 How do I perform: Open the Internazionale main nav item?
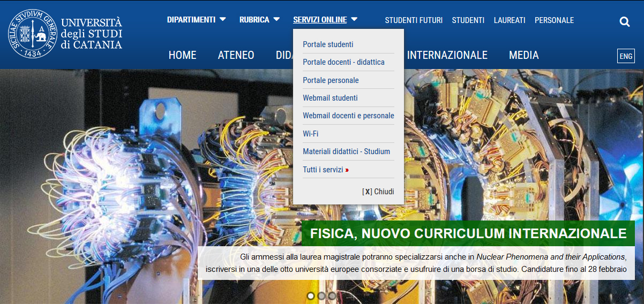tap(447, 55)
